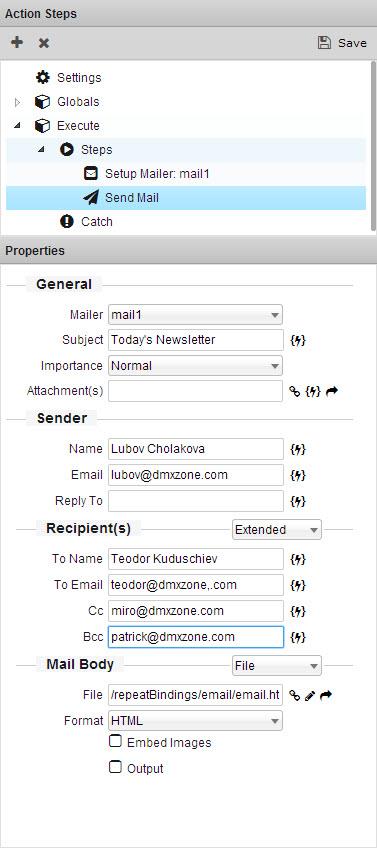Enable the Embed Images checkbox

115,741
